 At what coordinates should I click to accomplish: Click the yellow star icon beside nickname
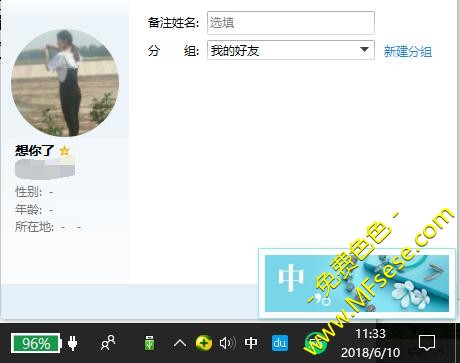[x=65, y=151]
